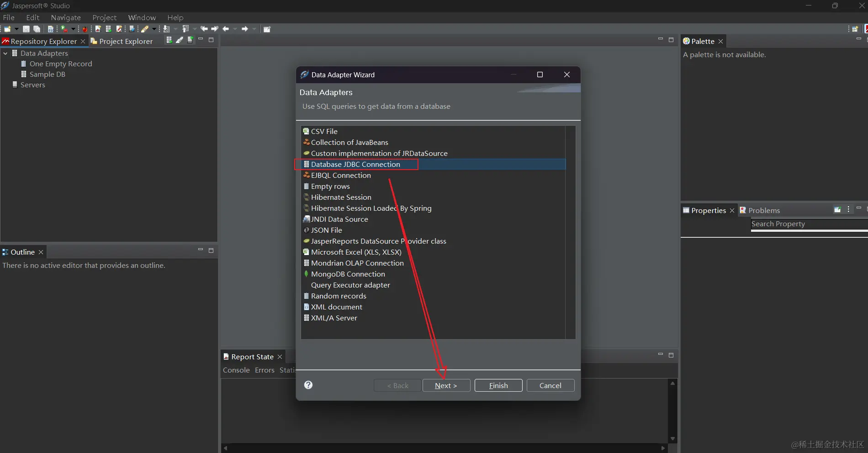Viewport: 868px width, 453px height.
Task: Click the next annotation toolbar icon
Action: point(166,29)
